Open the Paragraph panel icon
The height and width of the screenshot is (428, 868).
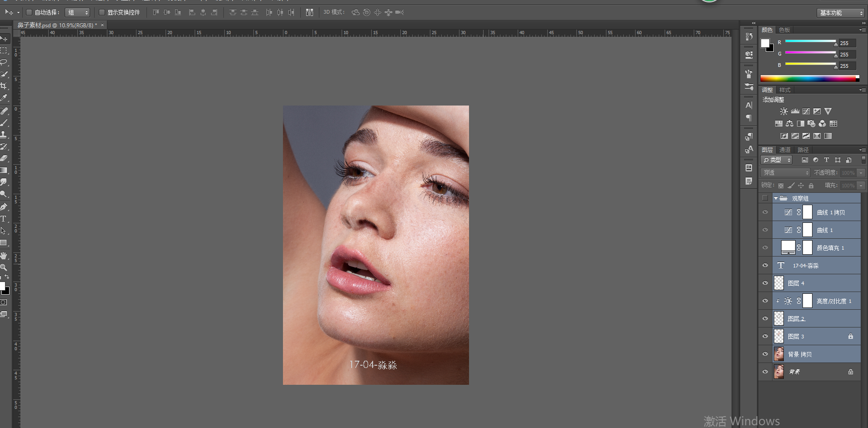tap(749, 118)
